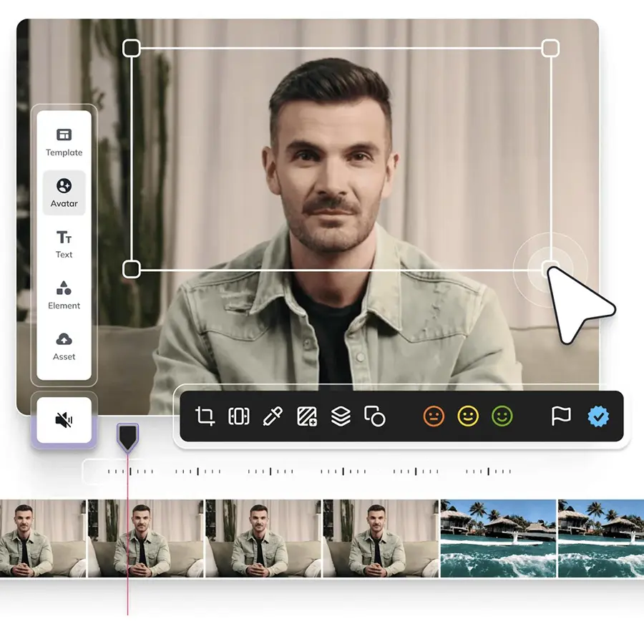Image resolution: width=644 pixels, height=644 pixels.
Task: Select the crop tool in the dark toolbar
Action: click(x=205, y=416)
